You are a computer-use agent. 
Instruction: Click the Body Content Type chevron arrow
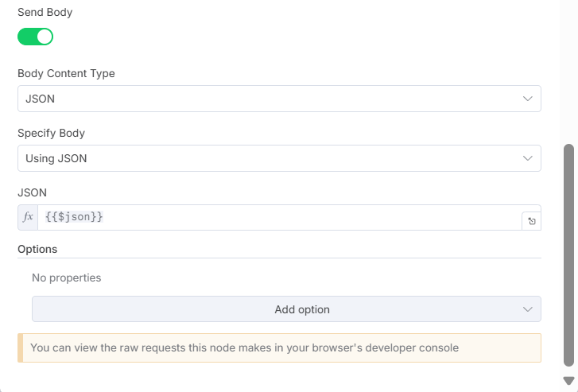pyautogui.click(x=528, y=99)
